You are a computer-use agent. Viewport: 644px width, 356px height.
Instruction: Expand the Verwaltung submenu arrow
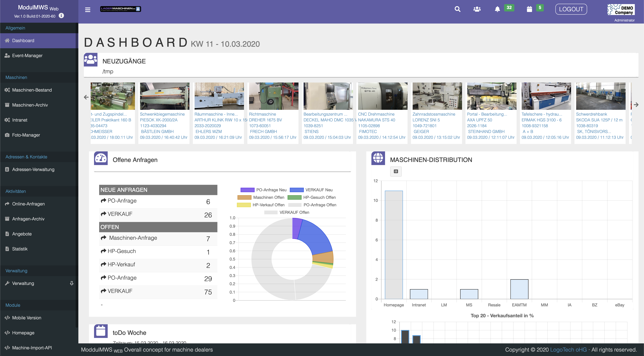[72, 283]
